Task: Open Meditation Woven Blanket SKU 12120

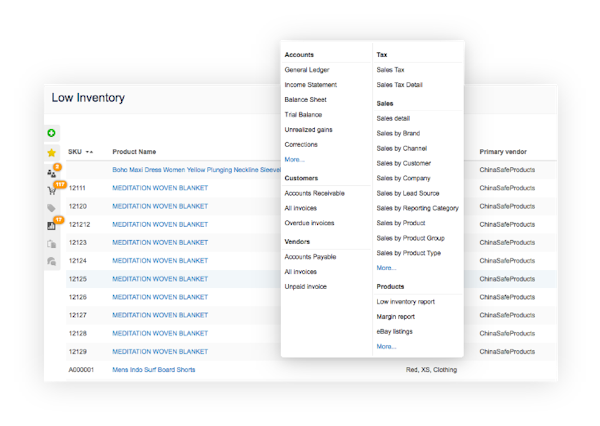Action: coord(160,206)
